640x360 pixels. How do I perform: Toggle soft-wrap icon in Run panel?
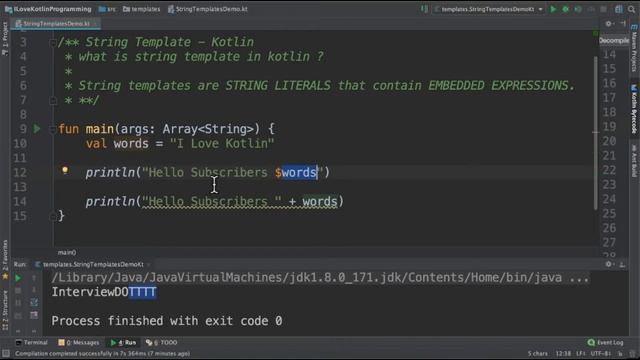34,302
